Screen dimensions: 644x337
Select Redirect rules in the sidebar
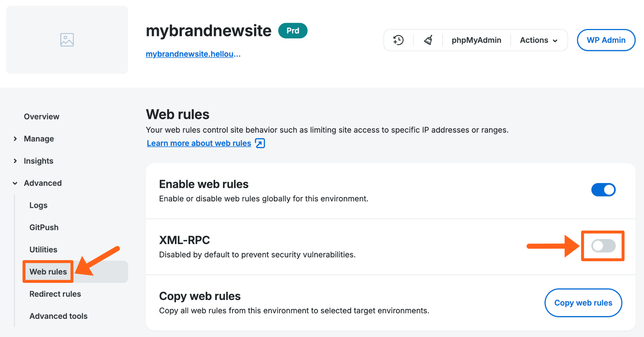(x=55, y=294)
